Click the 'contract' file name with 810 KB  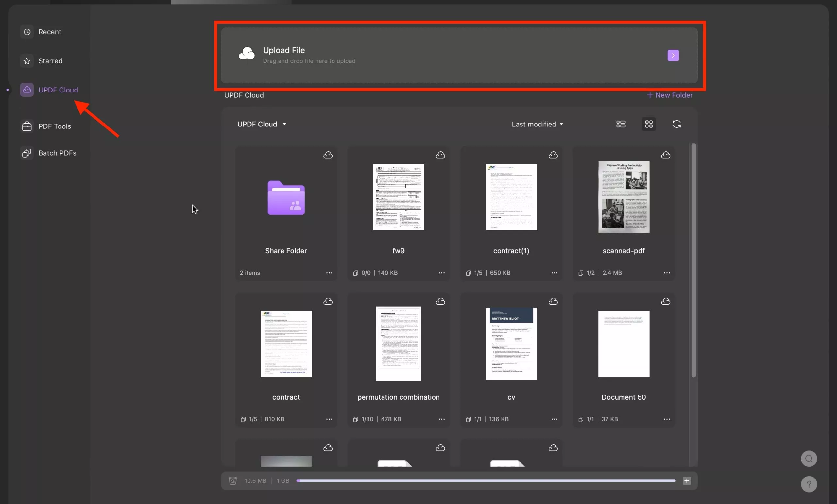(x=286, y=397)
